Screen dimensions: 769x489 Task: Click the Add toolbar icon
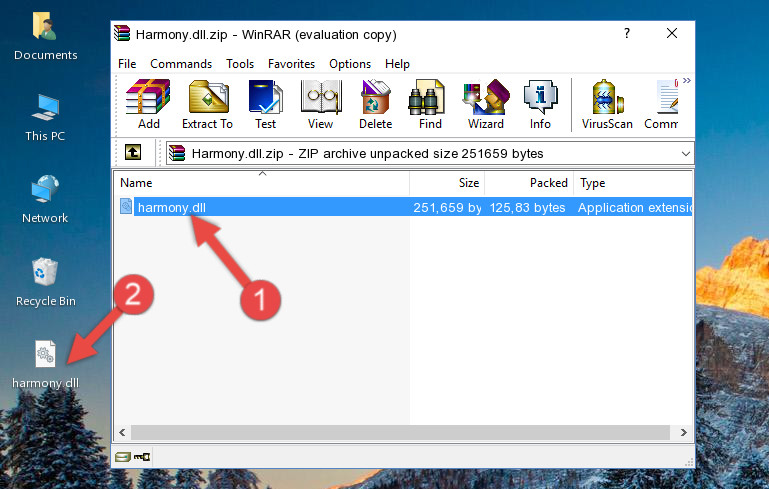coord(148,104)
